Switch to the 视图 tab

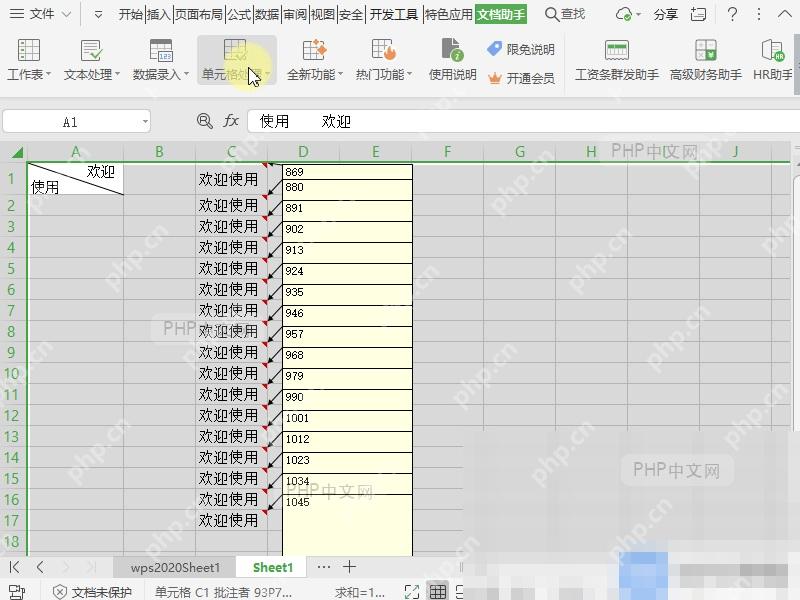point(322,14)
